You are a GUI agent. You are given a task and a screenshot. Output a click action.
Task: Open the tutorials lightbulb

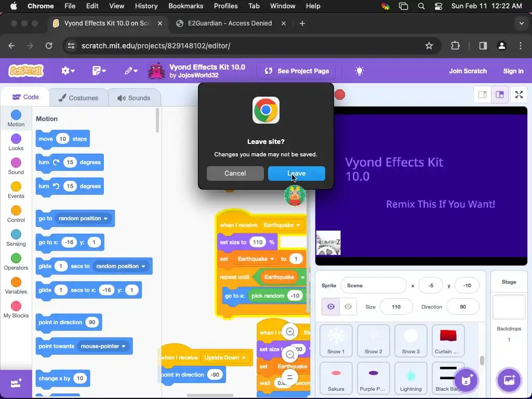click(x=360, y=71)
